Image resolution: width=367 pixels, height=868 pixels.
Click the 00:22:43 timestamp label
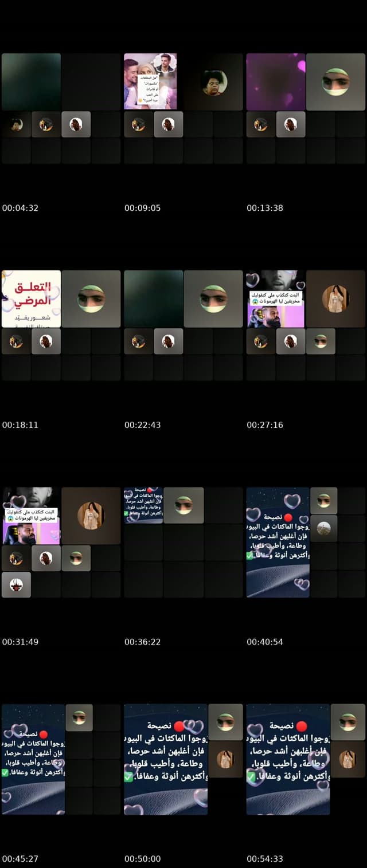click(143, 425)
